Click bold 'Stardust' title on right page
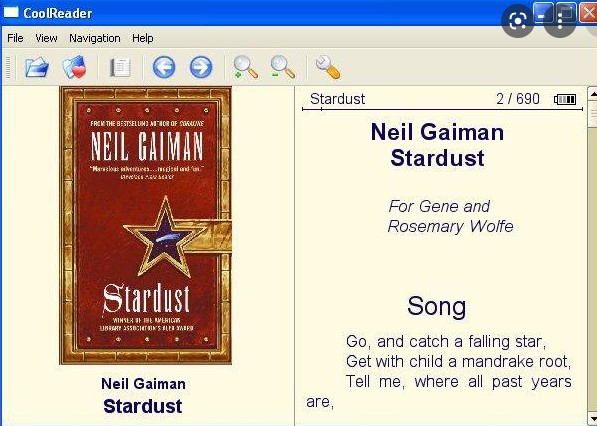597x426 pixels. point(437,158)
